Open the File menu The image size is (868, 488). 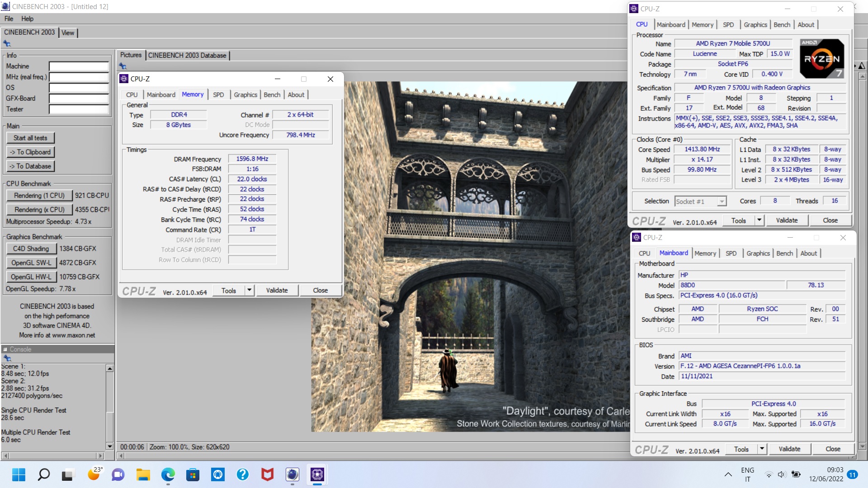pos(9,19)
